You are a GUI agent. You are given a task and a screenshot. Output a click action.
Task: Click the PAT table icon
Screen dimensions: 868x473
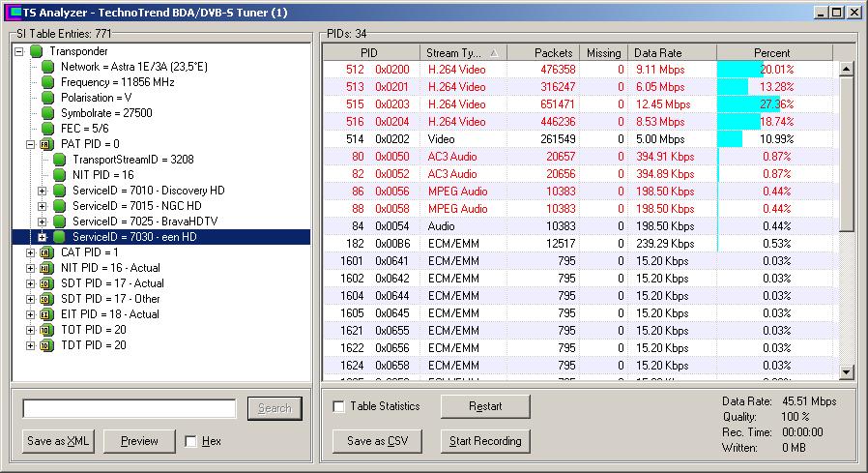pyautogui.click(x=47, y=144)
